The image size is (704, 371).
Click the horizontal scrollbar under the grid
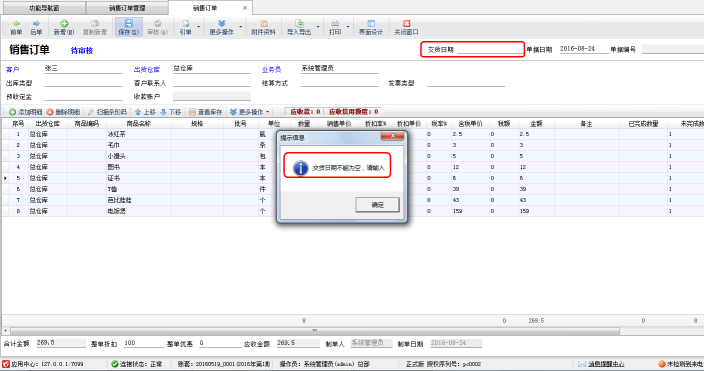(314, 331)
